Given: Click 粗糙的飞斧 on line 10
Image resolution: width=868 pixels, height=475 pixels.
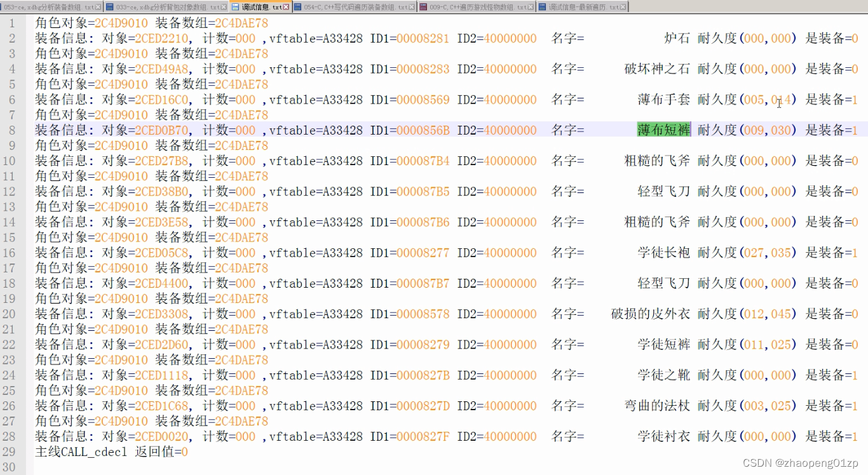Looking at the screenshot, I should pos(657,161).
